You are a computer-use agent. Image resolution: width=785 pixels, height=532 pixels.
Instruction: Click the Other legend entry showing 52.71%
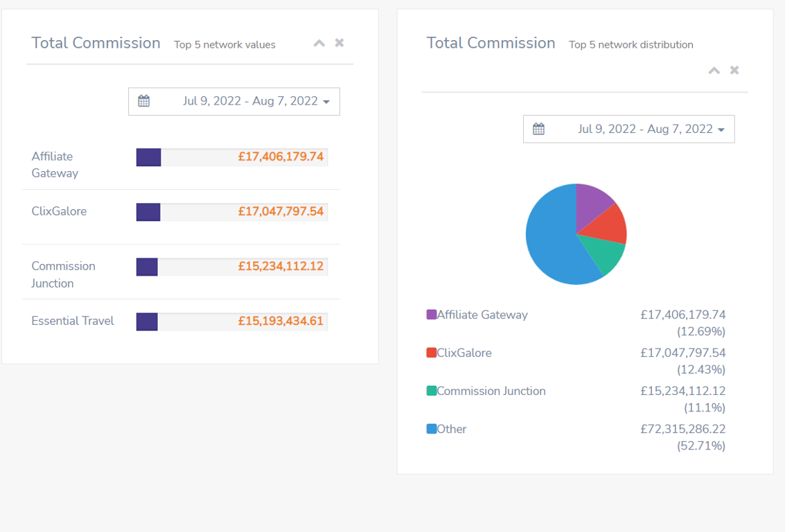point(452,429)
